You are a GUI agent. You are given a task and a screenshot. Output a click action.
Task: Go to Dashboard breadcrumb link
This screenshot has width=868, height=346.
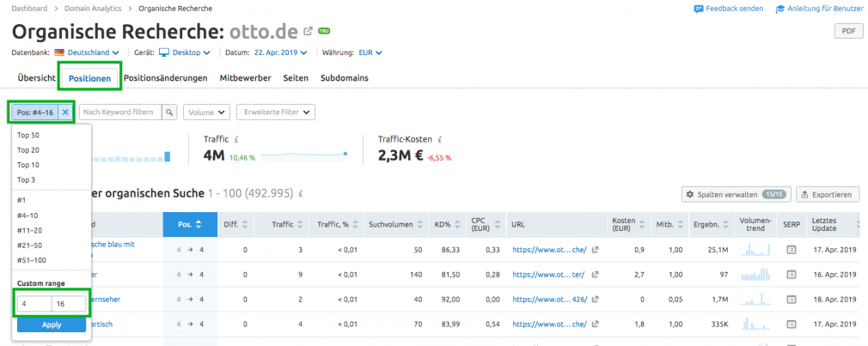(30, 9)
